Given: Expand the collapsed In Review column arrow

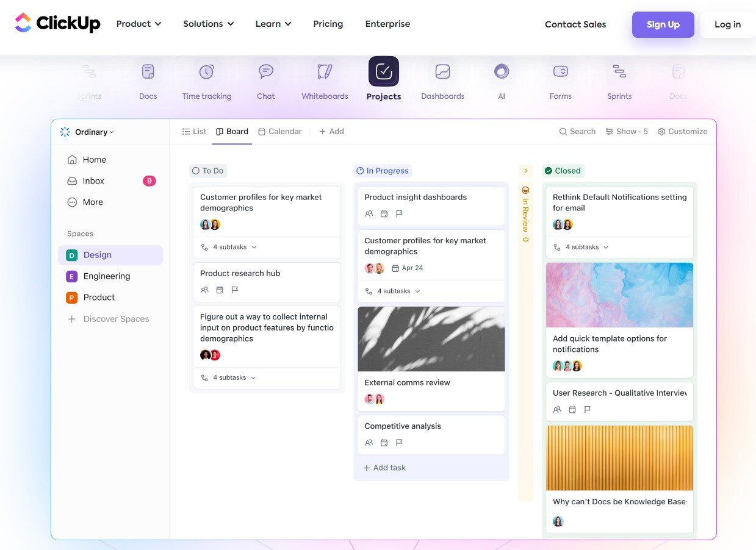Looking at the screenshot, I should [525, 171].
